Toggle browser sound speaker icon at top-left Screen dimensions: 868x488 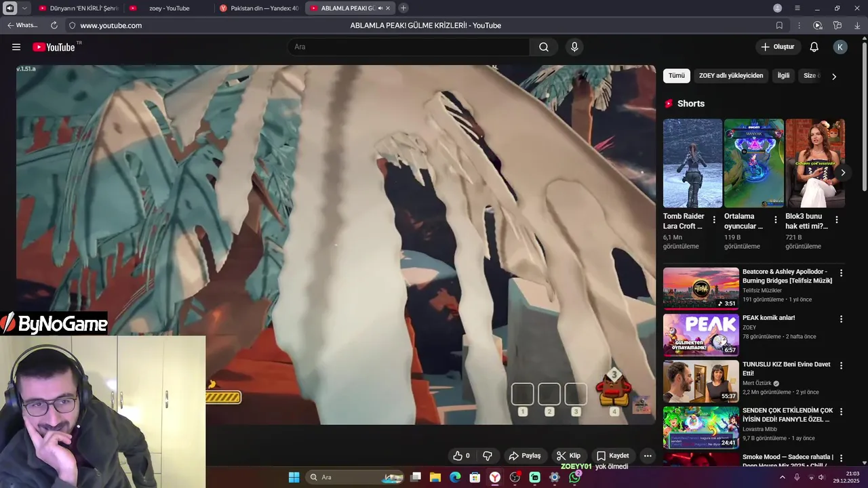coord(9,8)
